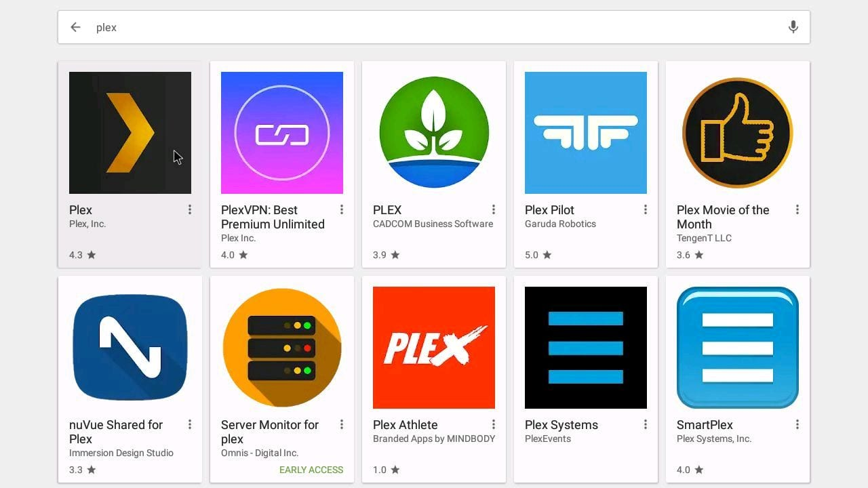Image resolution: width=868 pixels, height=488 pixels.
Task: Click the 5.0 star rating of Plex Pilot
Action: (538, 255)
